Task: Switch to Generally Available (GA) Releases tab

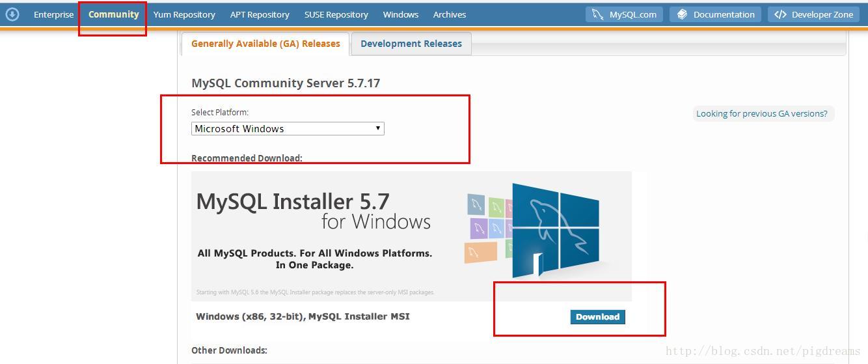Action: pyautogui.click(x=265, y=44)
